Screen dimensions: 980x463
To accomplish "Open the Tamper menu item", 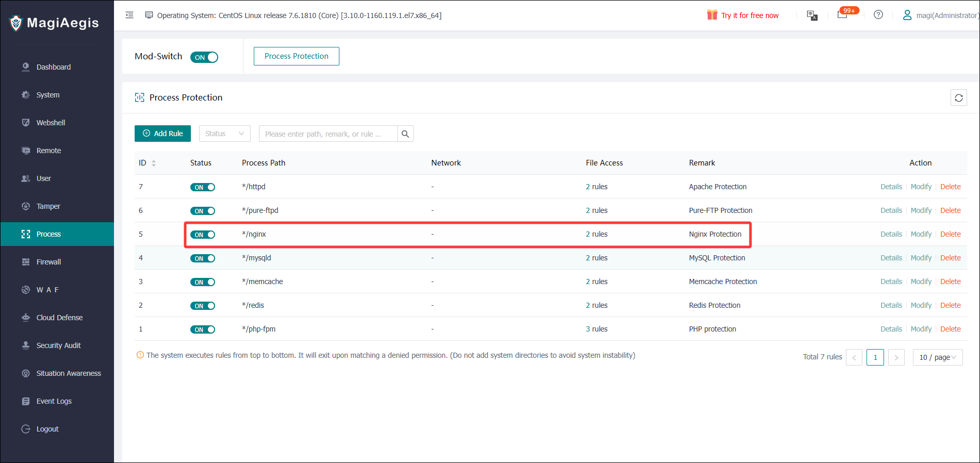I will click(x=57, y=206).
